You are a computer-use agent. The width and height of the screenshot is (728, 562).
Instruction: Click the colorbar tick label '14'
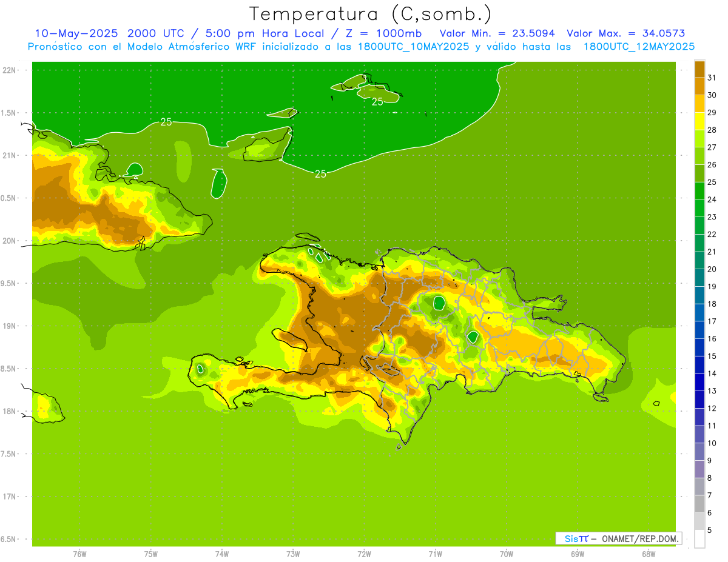click(x=712, y=373)
